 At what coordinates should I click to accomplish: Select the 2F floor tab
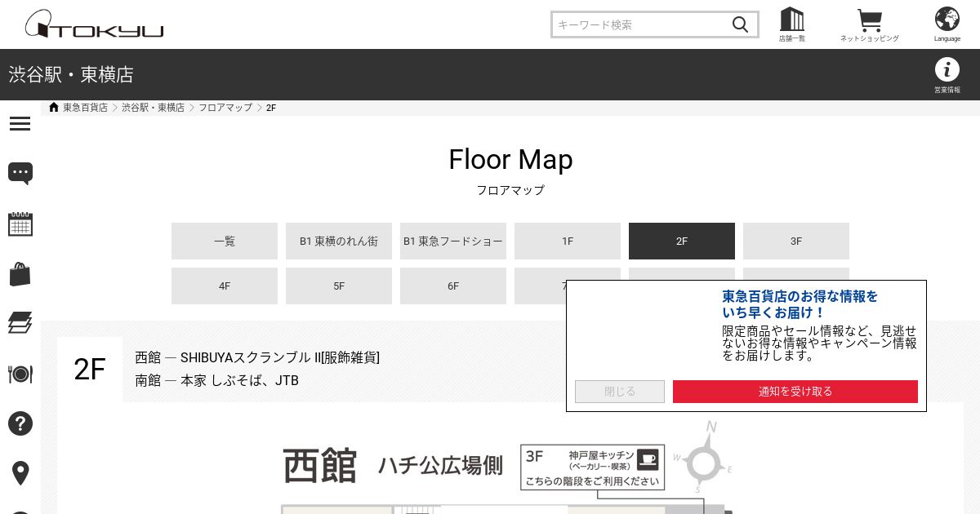[682, 241]
